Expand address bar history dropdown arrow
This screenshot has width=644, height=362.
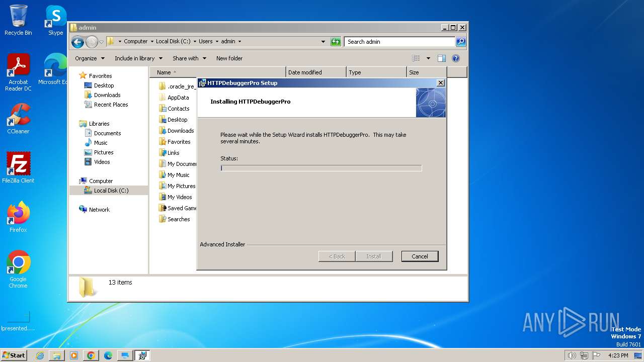323,42
